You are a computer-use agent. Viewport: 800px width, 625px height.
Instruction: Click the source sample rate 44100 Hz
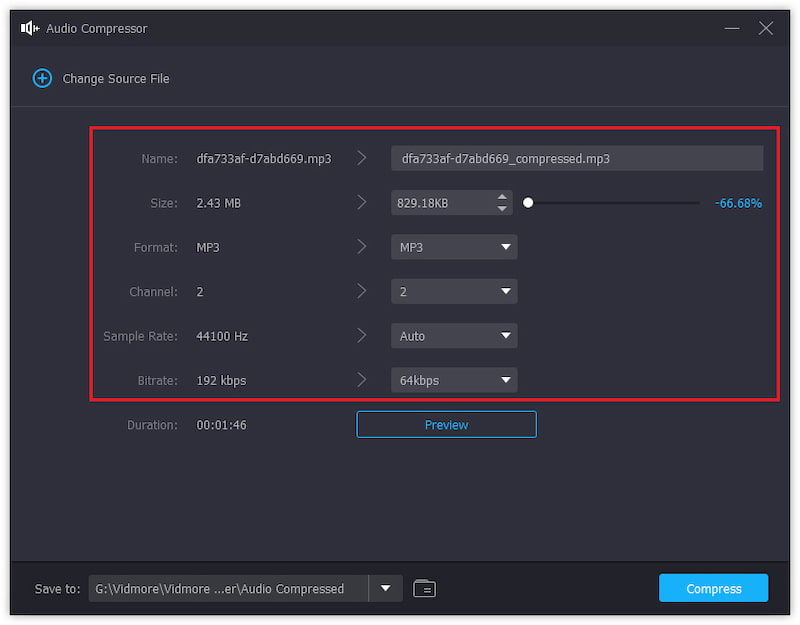[222, 336]
